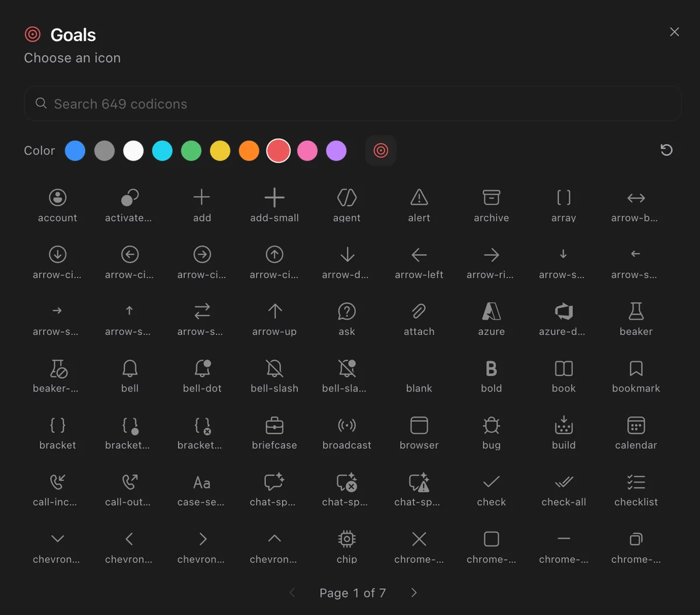700x615 pixels.
Task: Set icon color to cyan
Action: tap(162, 151)
